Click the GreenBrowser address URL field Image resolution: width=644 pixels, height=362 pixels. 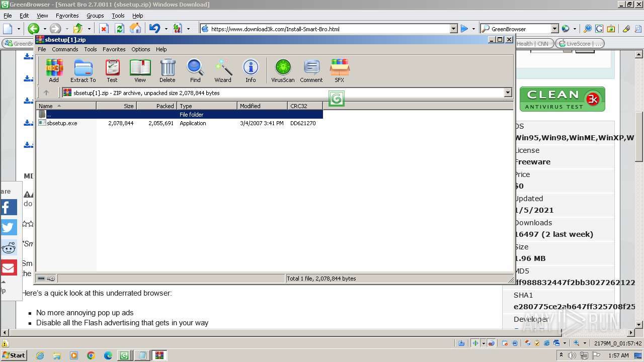pyautogui.click(x=330, y=29)
